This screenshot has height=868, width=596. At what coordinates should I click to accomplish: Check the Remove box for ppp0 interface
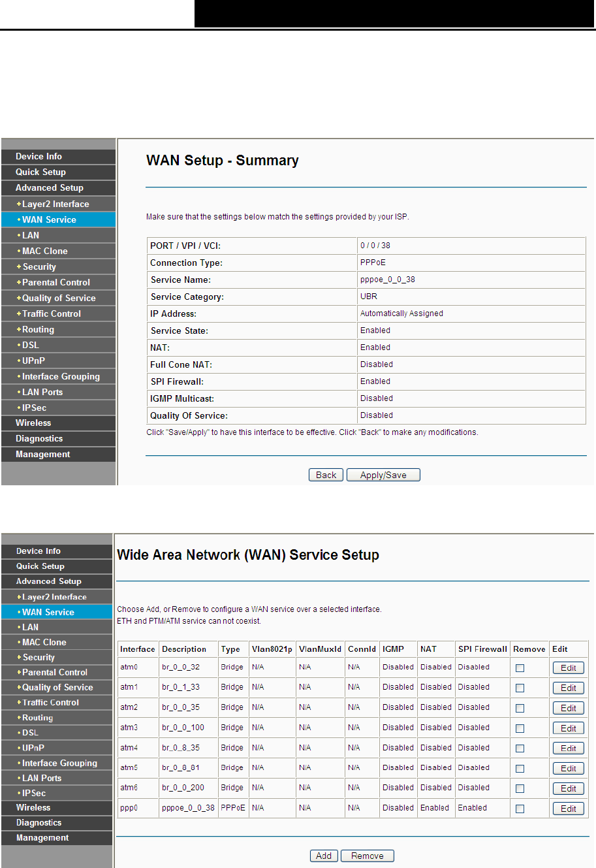pyautogui.click(x=520, y=809)
